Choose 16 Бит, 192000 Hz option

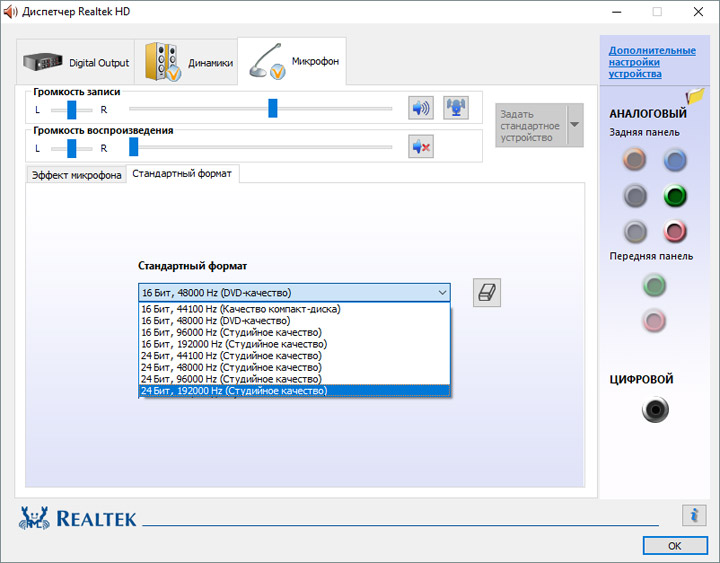pos(294,344)
